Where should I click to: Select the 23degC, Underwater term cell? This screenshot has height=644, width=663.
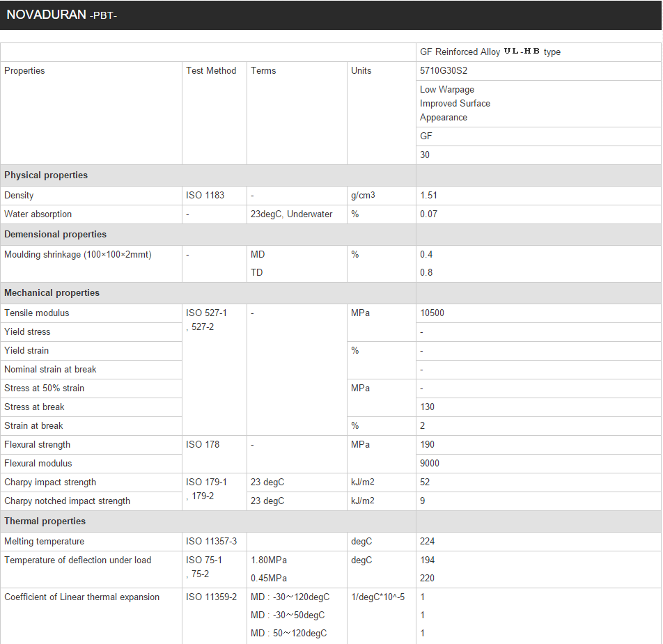(x=297, y=214)
